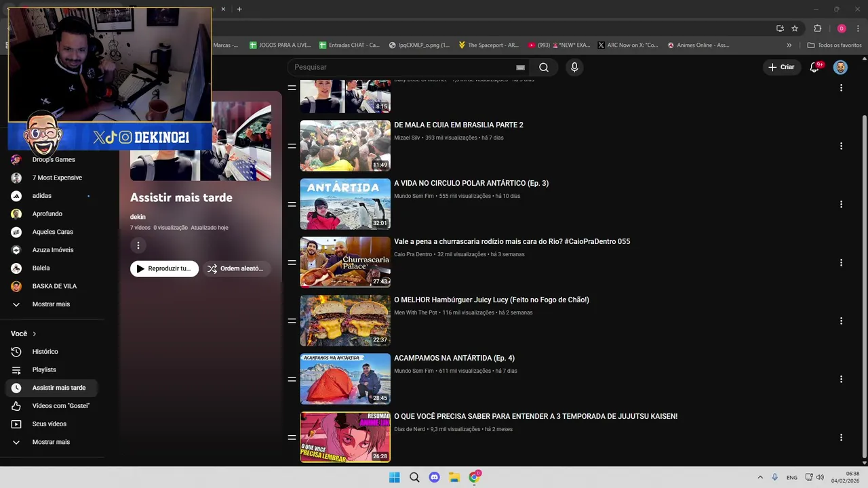The height and width of the screenshot is (488, 868).
Task: Open options for Hambúrguer Juicy Lucy video
Action: coord(841,321)
